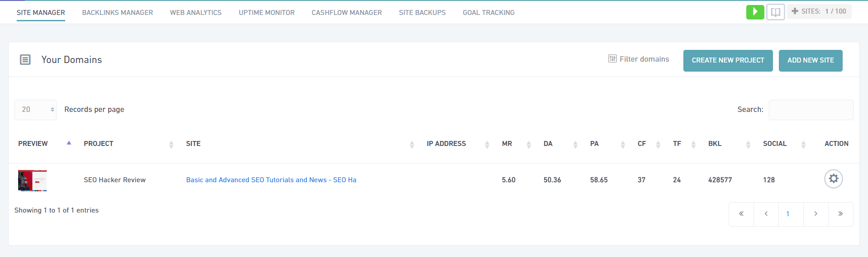Click the gear action icon for SEO Hacker Review
Screen dimensions: 868x257
pos(833,179)
